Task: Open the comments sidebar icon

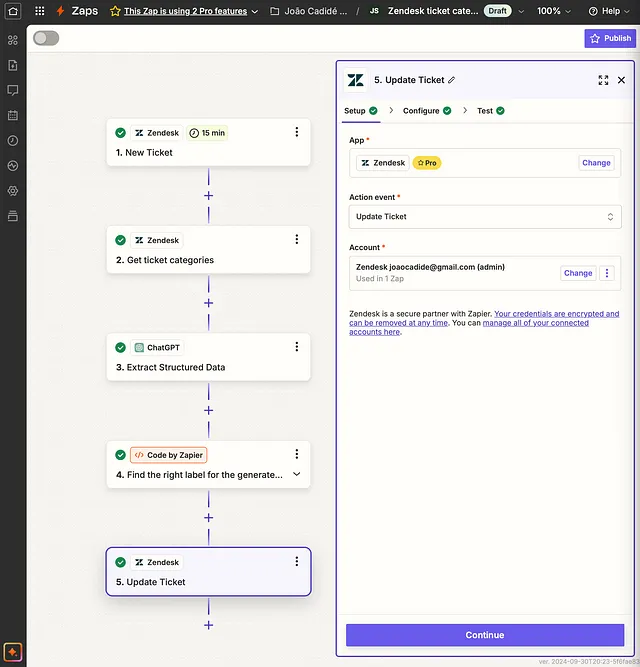Action: pos(13,90)
